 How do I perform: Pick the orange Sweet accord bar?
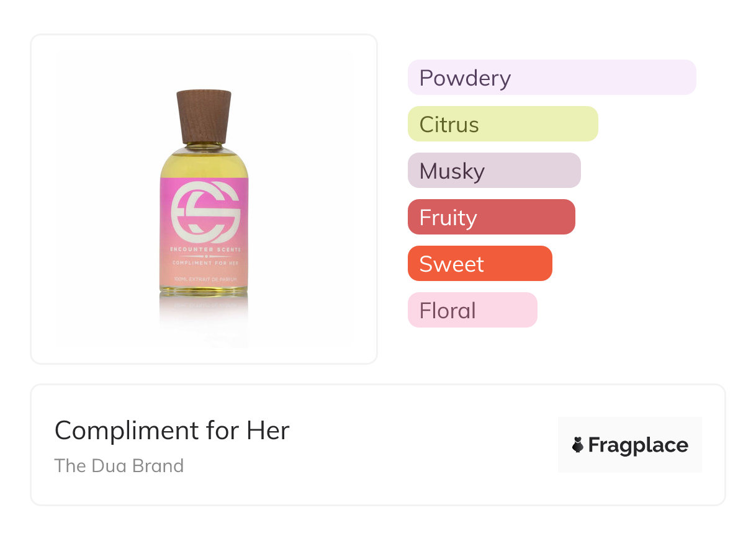(x=479, y=264)
